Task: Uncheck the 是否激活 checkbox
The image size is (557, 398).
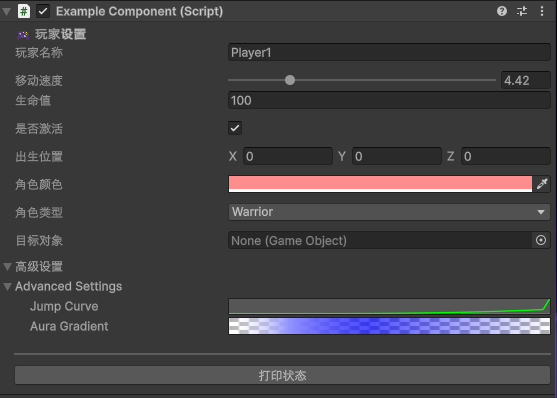Action: [x=235, y=128]
